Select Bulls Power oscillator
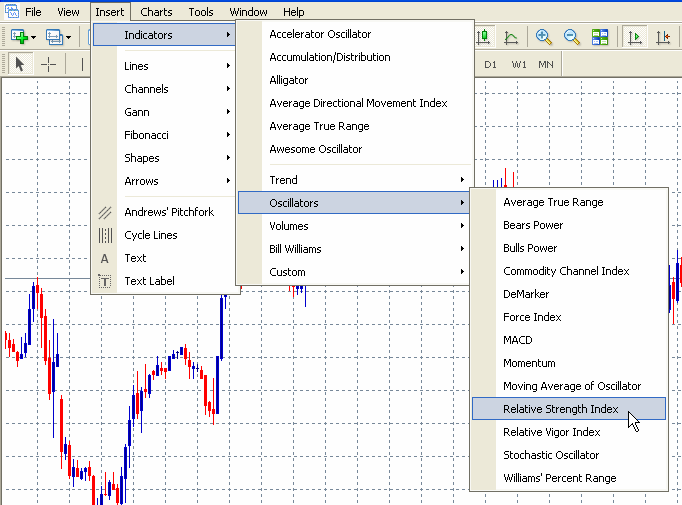The image size is (682, 505). [569, 248]
